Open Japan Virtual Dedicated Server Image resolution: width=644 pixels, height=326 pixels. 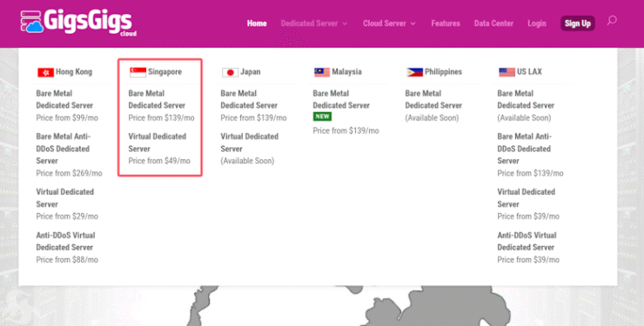pos(249,143)
